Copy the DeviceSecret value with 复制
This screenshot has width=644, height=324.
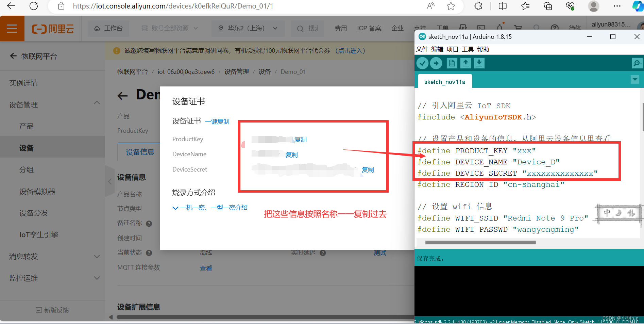[368, 170]
